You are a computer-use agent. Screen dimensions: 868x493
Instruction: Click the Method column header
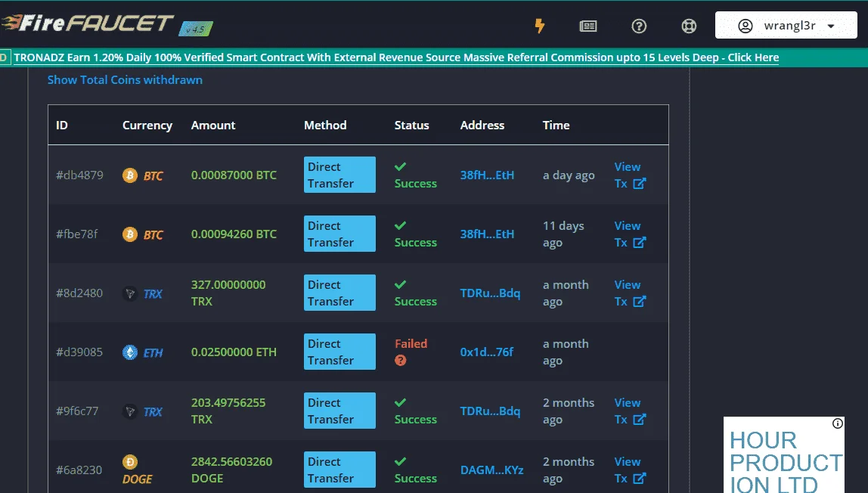coord(325,125)
